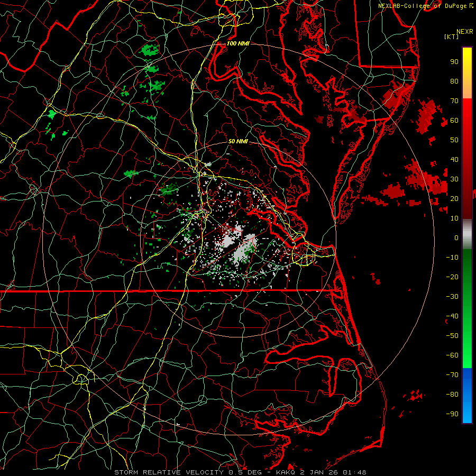This screenshot has width=476, height=476.
Task: Click the -40 value on velocity scale
Action: tap(452, 316)
